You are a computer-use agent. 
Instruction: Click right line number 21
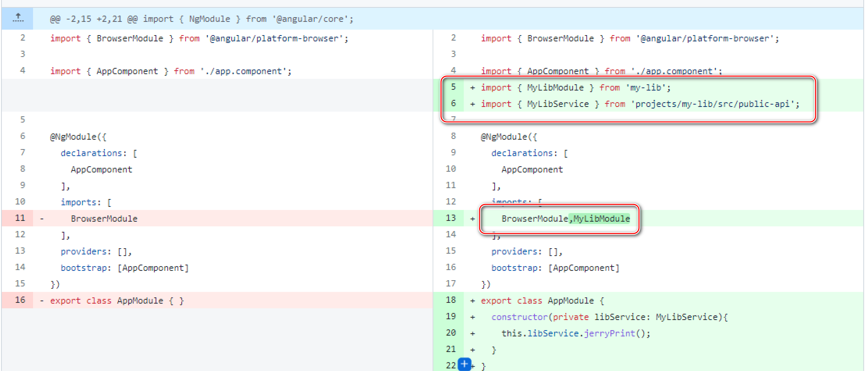point(451,349)
